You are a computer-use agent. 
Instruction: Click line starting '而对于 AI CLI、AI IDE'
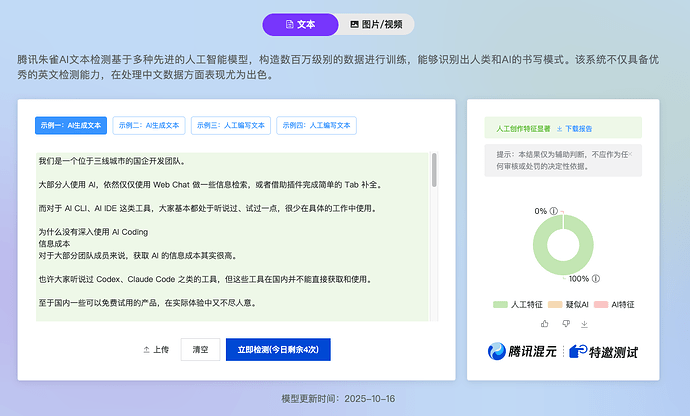click(x=209, y=208)
